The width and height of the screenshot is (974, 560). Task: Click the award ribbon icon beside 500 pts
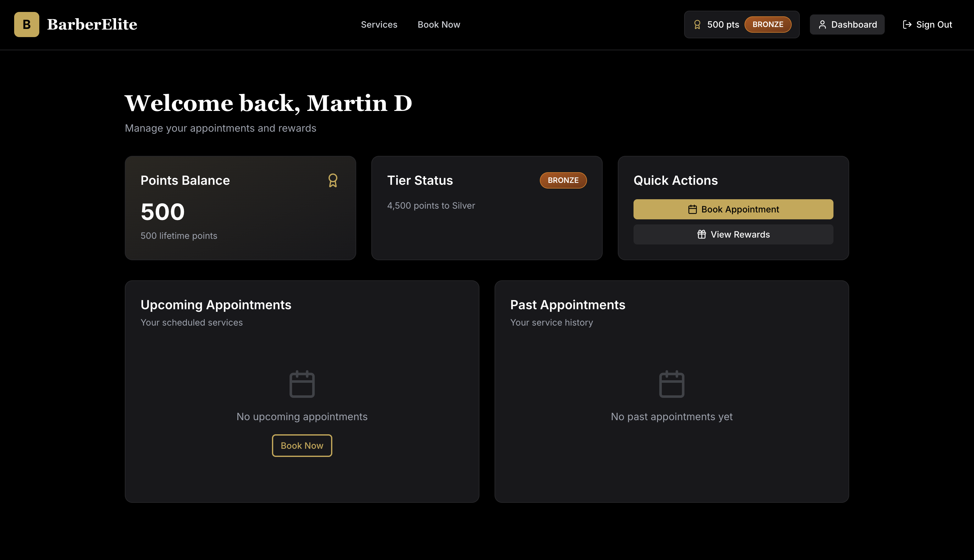pyautogui.click(x=697, y=24)
